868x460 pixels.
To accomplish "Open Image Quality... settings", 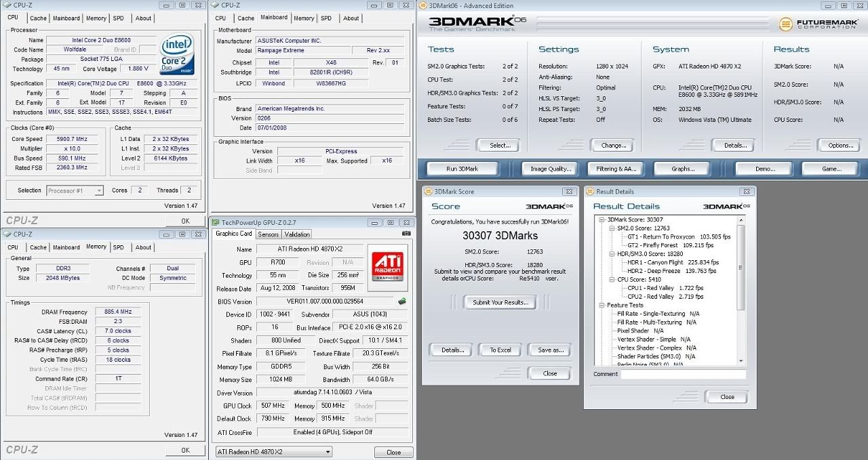I will click(551, 169).
